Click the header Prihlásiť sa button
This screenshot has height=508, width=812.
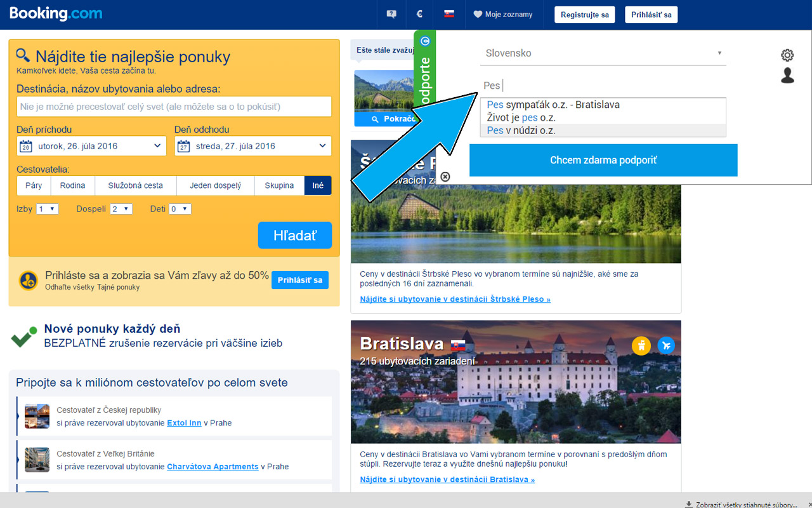coord(651,15)
